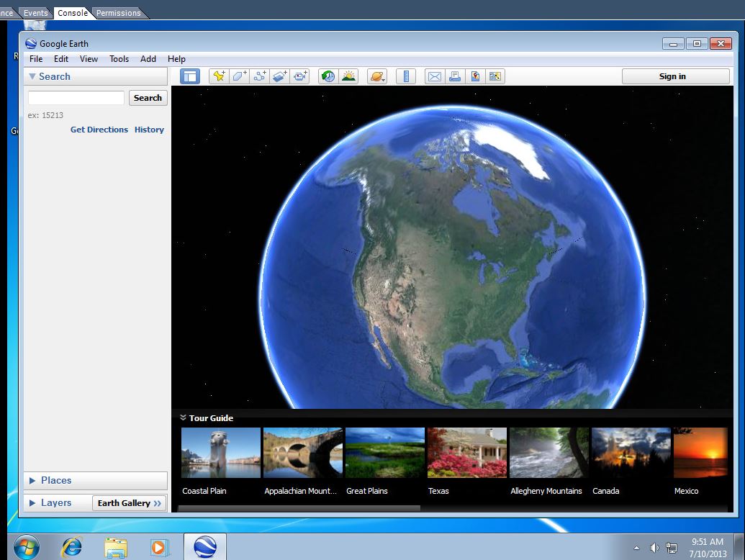Open the View menu
745x560 pixels.
coord(89,59)
